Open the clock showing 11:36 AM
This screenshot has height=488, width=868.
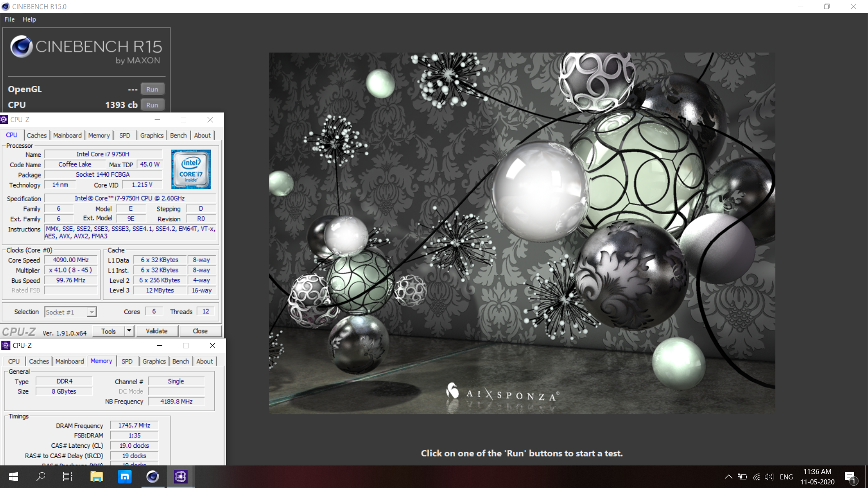817,477
